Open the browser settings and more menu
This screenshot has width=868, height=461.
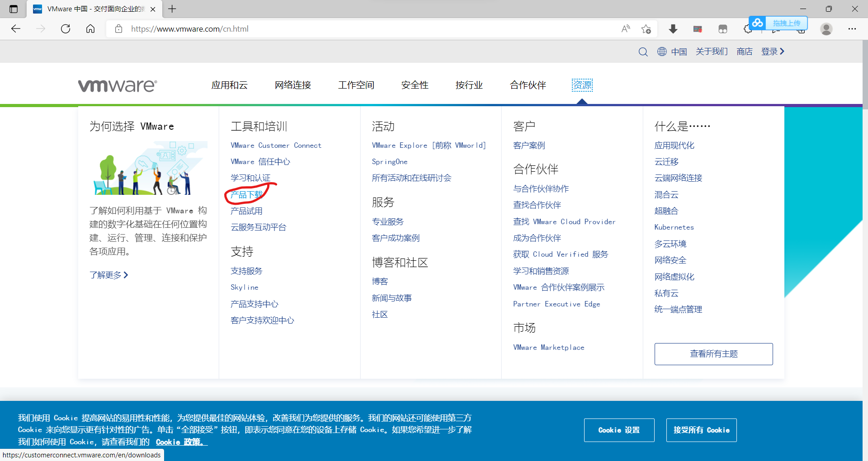852,29
